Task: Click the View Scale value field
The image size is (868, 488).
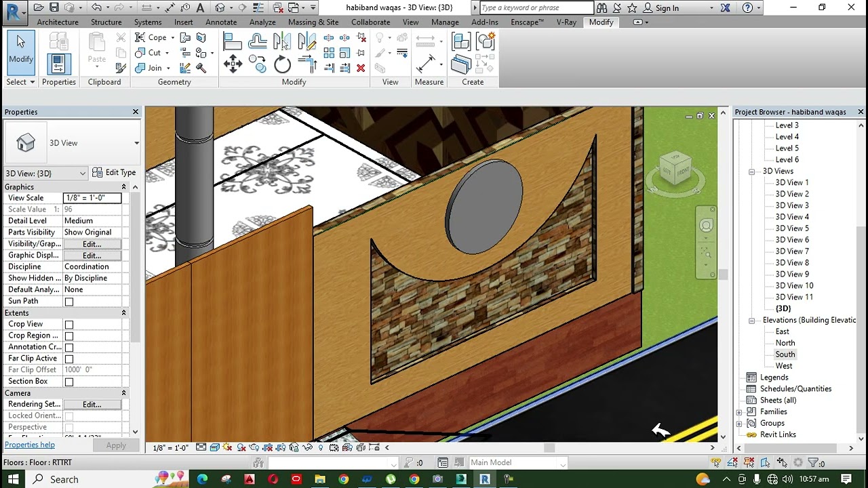Action: tap(92, 198)
